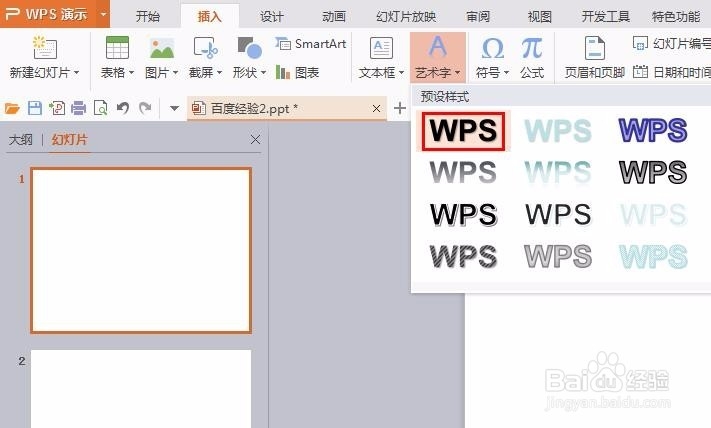This screenshot has height=428, width=711.
Task: Open the 幻灯片放映 tab
Action: tap(406, 17)
